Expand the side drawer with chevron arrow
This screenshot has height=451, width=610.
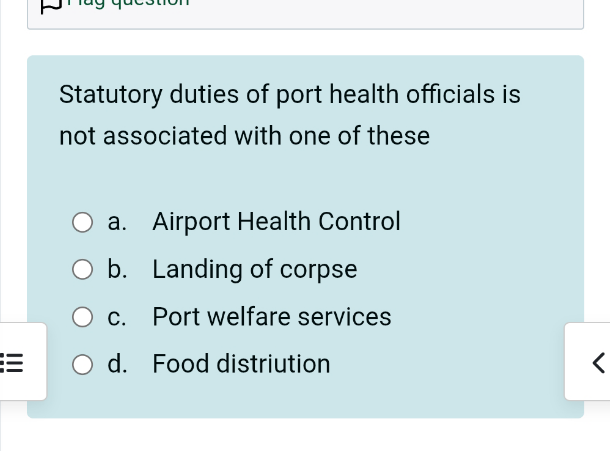(x=596, y=362)
